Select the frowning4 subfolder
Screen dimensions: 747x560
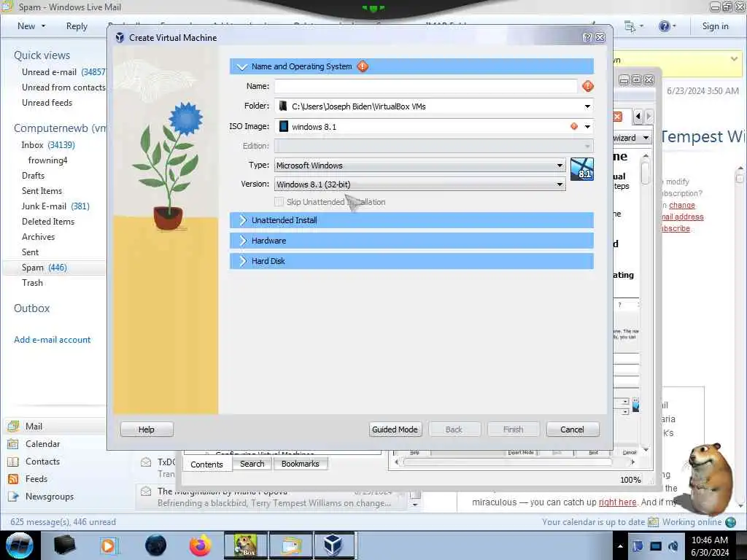point(47,160)
